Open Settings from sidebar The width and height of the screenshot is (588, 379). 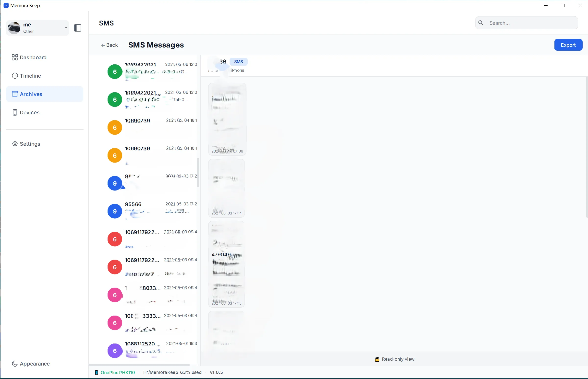coord(45,144)
